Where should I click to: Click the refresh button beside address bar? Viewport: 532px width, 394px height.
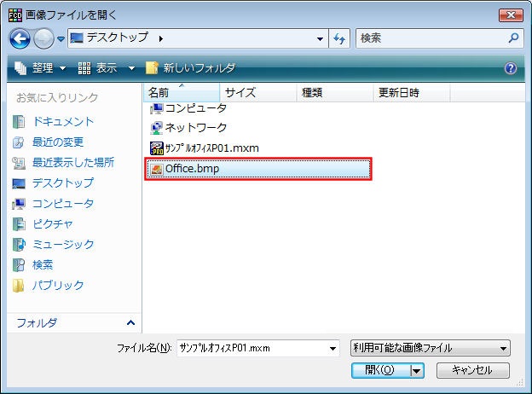pyautogui.click(x=340, y=38)
